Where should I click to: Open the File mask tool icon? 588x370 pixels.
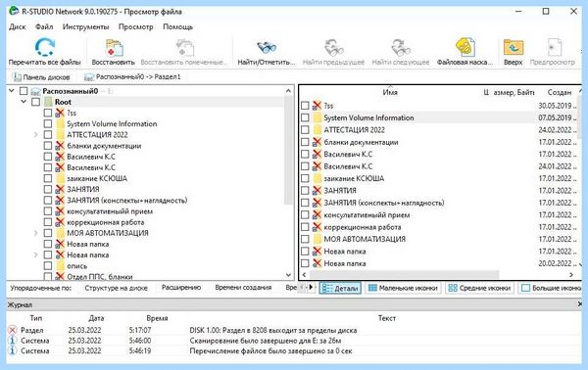(x=465, y=47)
